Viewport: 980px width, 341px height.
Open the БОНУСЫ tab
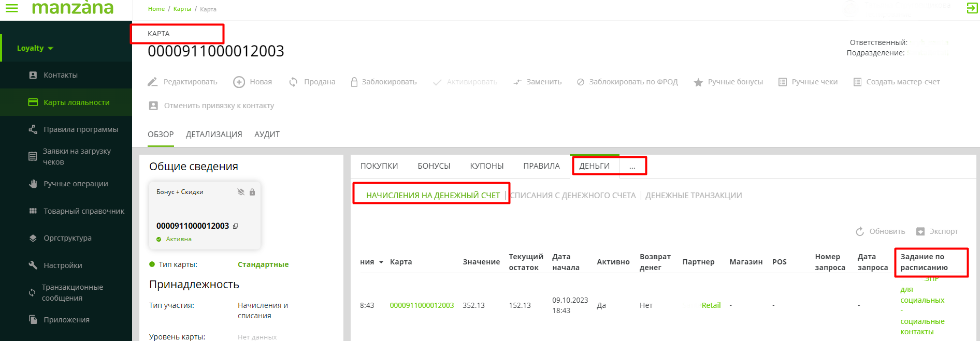434,166
